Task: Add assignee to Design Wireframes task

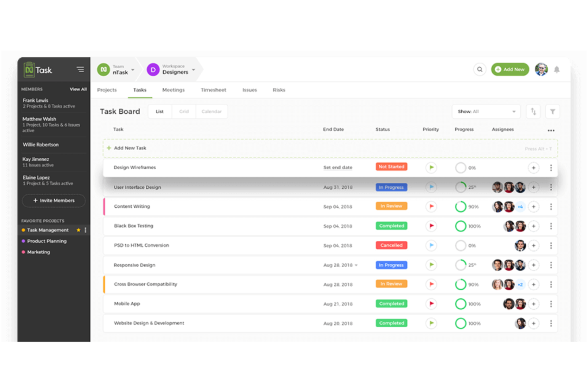Action: pos(534,168)
